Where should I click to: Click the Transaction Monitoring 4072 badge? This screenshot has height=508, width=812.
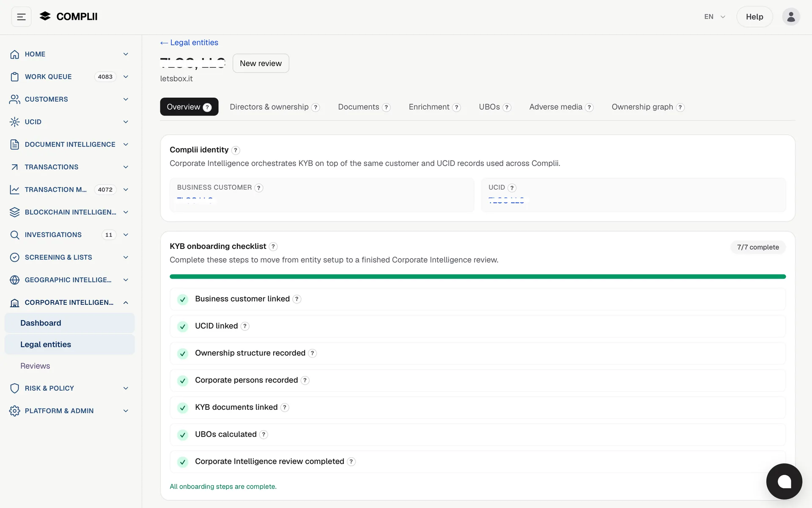coord(105,190)
